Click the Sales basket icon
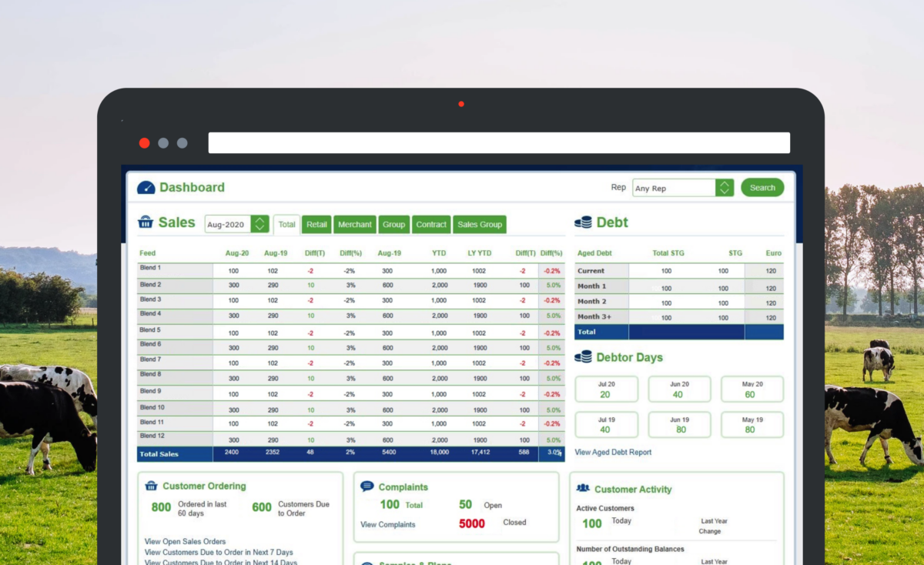Screen dimensions: 924x565 point(146,222)
